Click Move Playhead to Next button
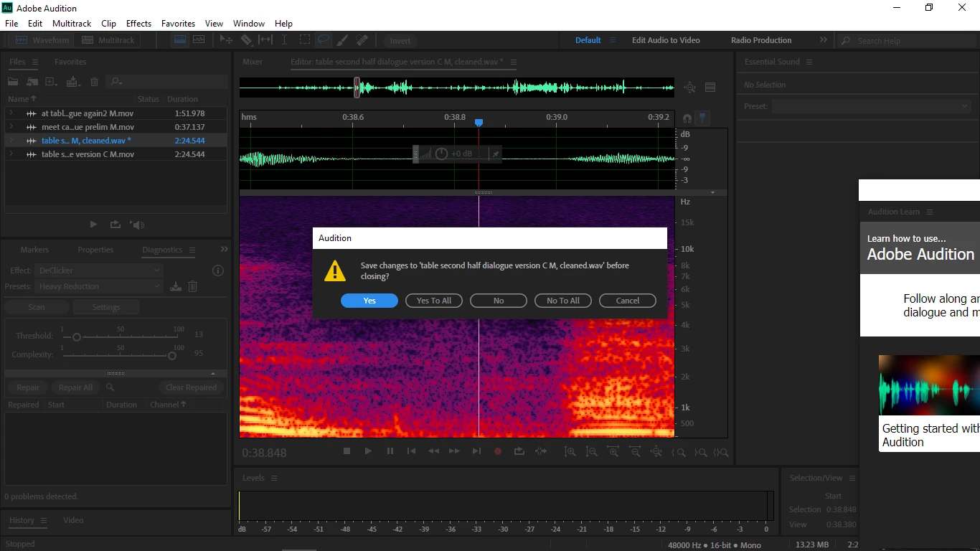 [476, 451]
